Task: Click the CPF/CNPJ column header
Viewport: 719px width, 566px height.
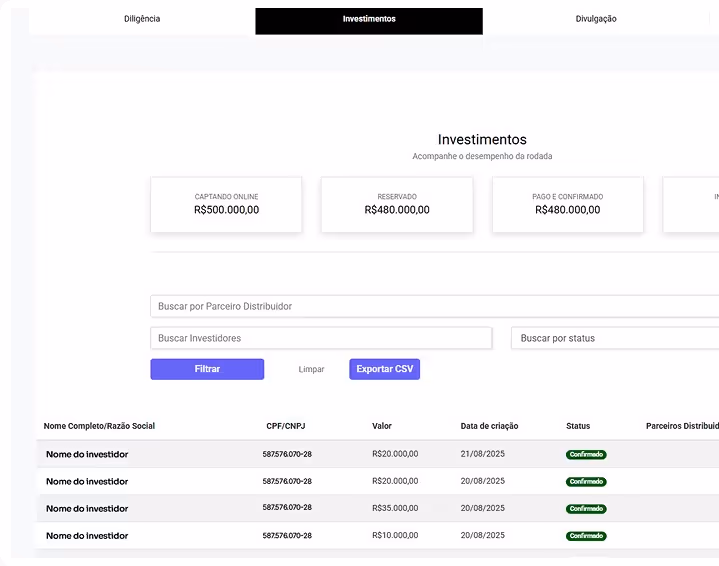Action: [286, 426]
